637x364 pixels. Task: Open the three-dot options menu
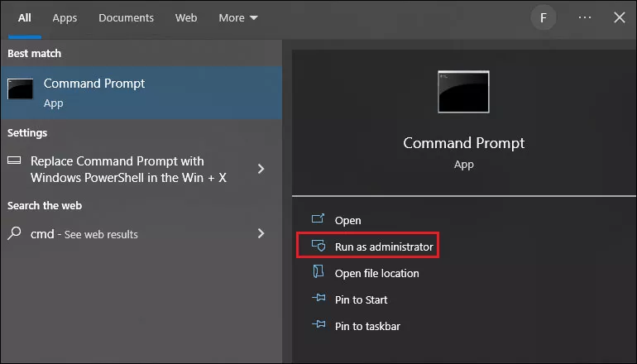tap(585, 17)
